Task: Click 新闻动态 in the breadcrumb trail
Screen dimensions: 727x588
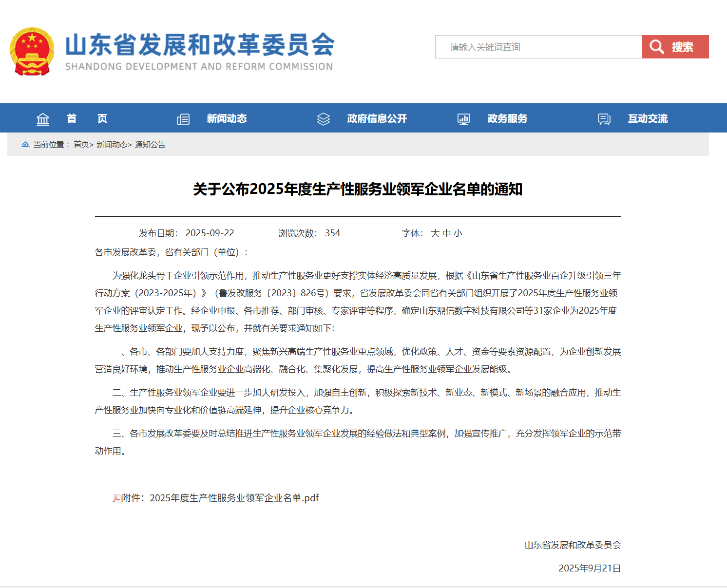Action: point(112,145)
